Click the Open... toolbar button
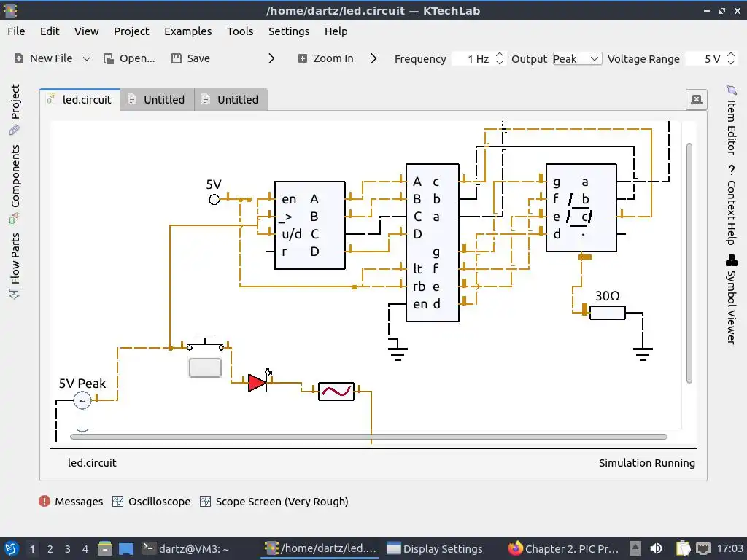Viewport: 747px width, 560px height. tap(130, 58)
